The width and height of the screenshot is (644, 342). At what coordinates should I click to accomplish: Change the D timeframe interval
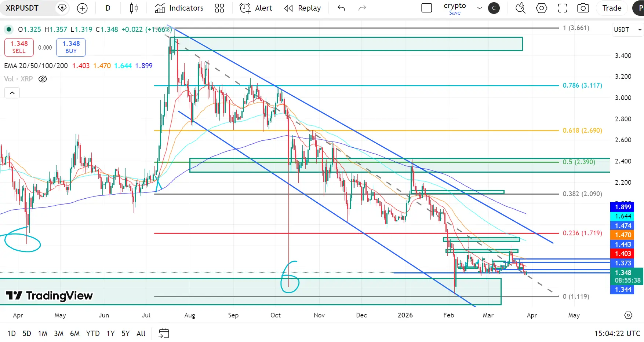point(108,8)
